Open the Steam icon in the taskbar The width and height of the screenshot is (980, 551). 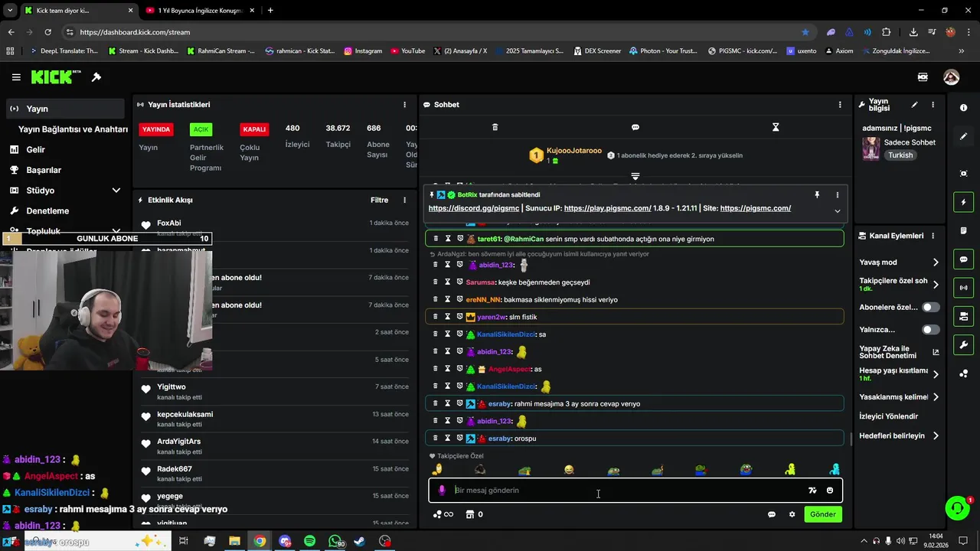[360, 541]
